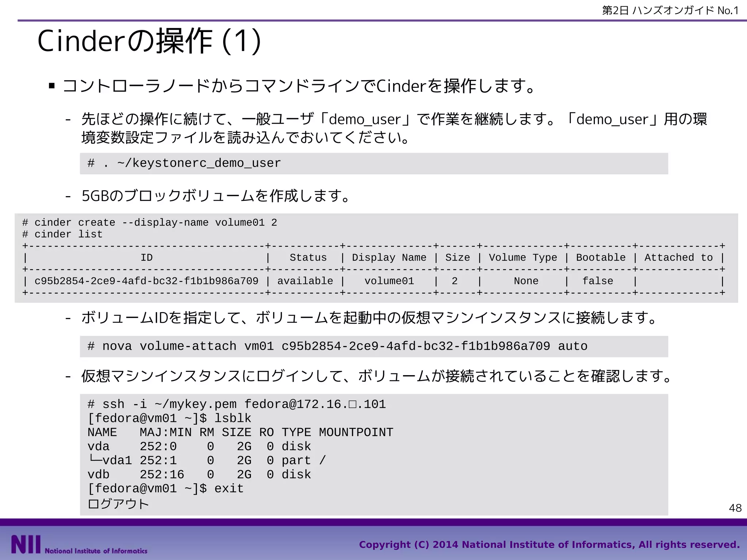Click the 'Status' column header
747x560 pixels.
click(x=308, y=257)
